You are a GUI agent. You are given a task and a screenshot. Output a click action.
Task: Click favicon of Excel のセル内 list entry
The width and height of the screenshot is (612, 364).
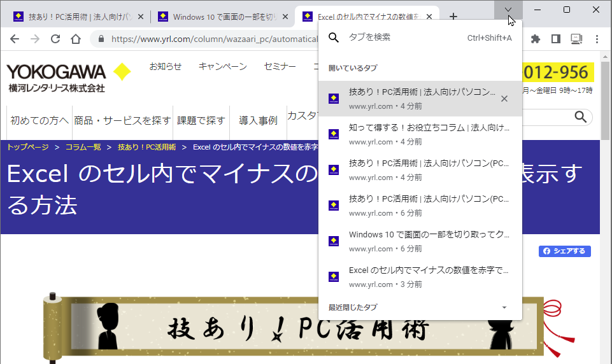334,277
